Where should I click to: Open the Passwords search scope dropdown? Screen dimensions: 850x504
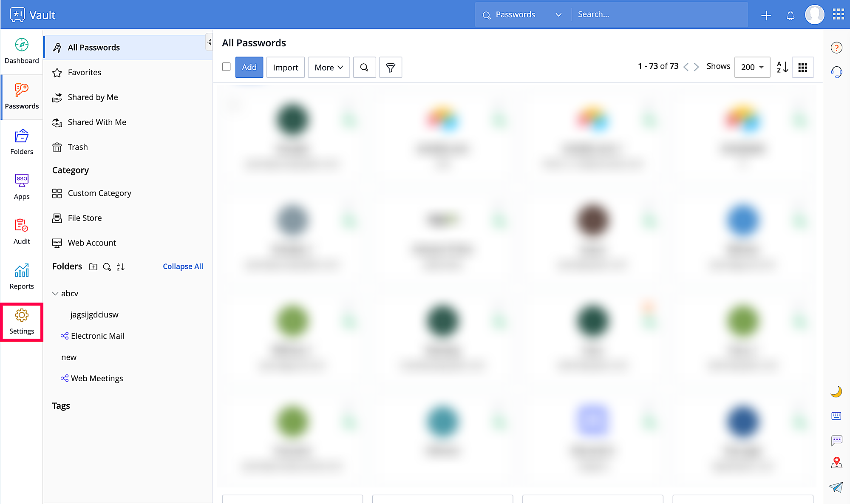pos(523,15)
